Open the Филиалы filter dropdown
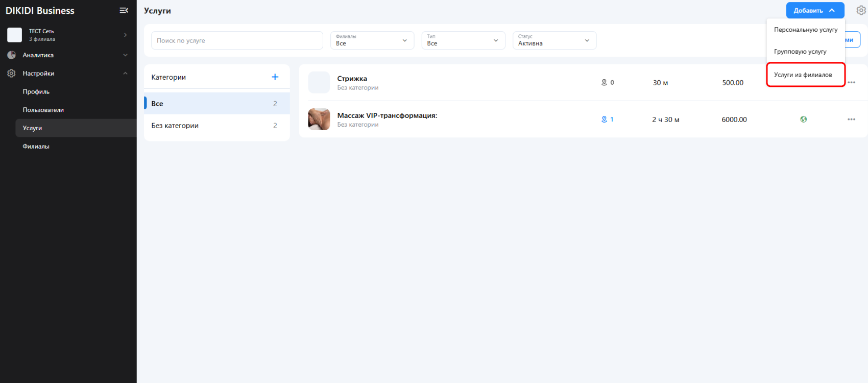 coord(372,40)
